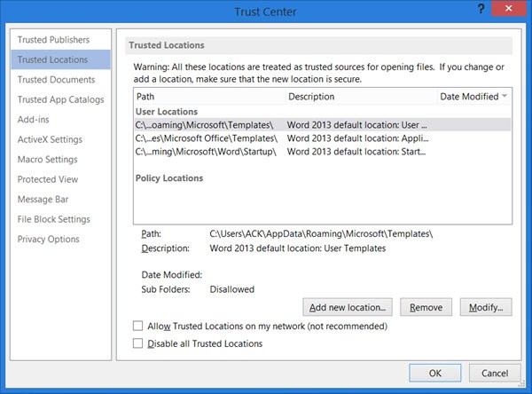Click description 'Word 2013 default location: Start...'
Viewport: 532px width, 394px height.
click(x=356, y=152)
